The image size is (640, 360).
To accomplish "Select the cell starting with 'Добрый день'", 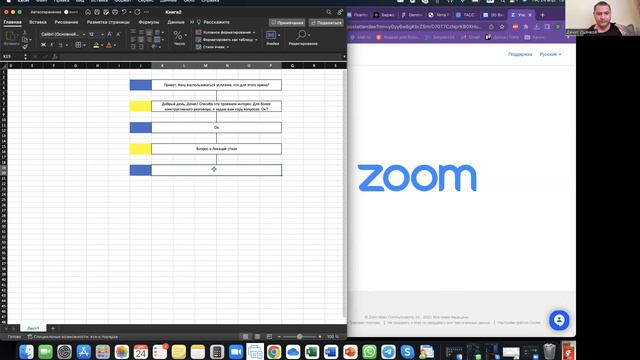I will tap(216, 106).
